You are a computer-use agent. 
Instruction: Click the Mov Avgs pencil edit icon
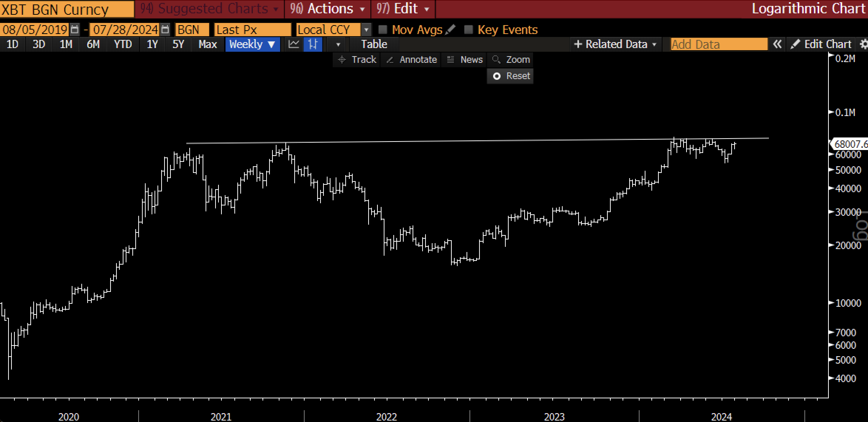click(450, 30)
